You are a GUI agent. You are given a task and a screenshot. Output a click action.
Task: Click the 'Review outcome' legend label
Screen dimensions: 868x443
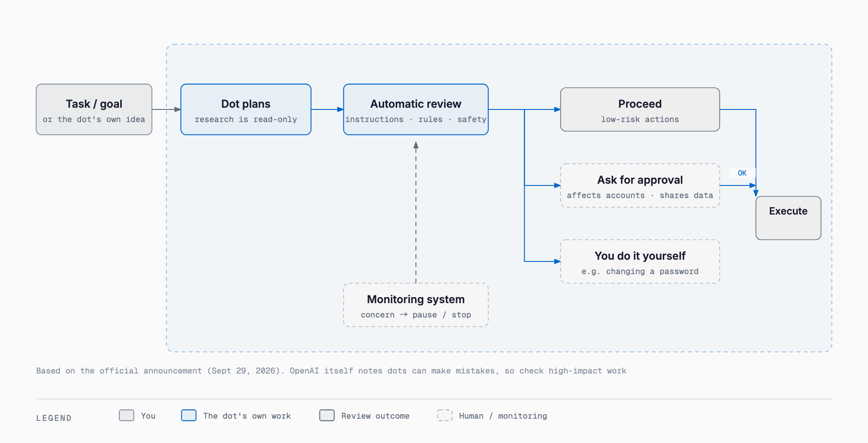(x=375, y=416)
